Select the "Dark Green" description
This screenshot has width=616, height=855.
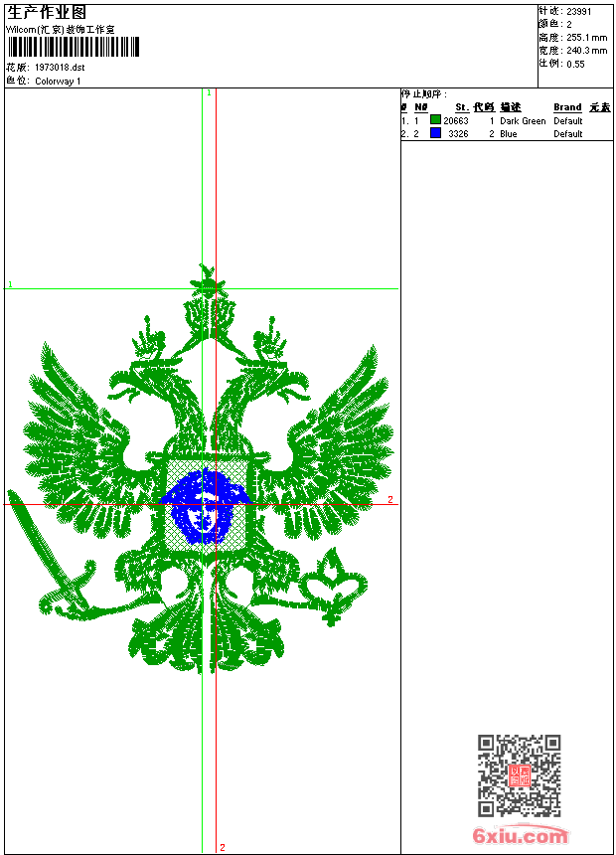(x=523, y=121)
